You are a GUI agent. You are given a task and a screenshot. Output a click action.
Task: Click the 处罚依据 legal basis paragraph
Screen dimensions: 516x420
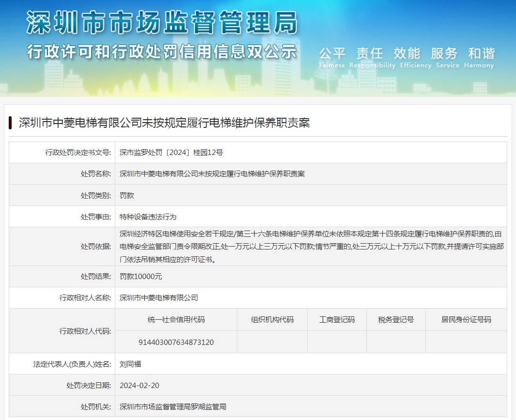tap(311, 246)
